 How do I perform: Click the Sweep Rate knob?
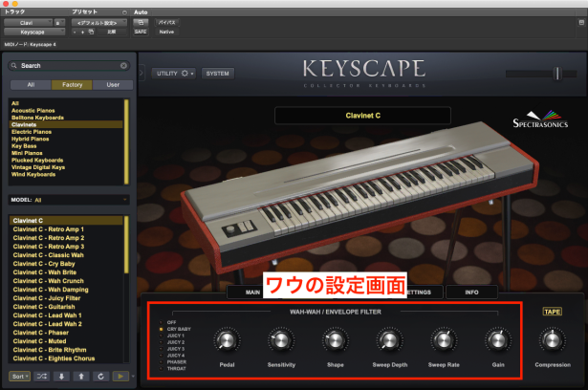(444, 340)
